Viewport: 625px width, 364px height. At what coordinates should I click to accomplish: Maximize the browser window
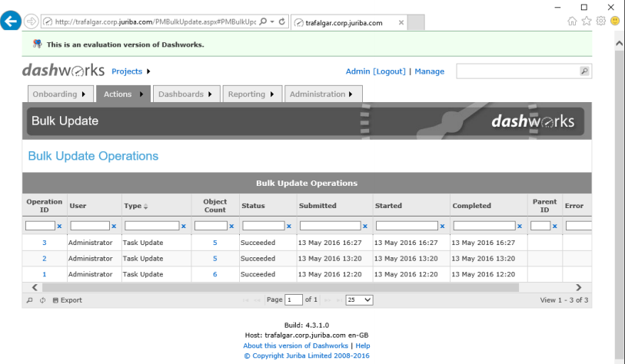[x=584, y=7]
